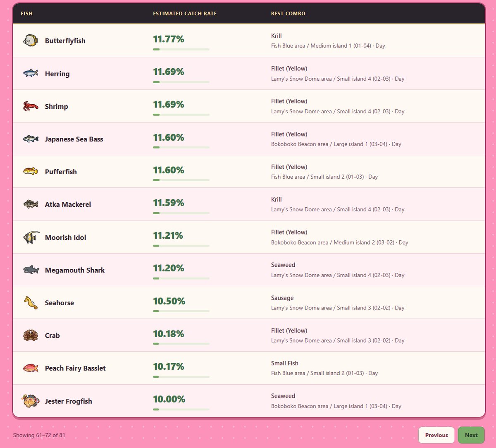Click the Megamouth Shark icon

coord(31,270)
